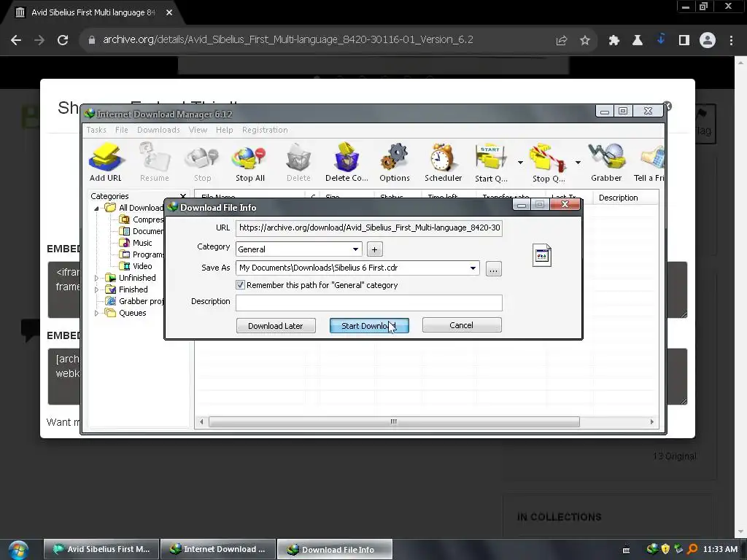
Task: Click the Add URL toolbar icon
Action: tap(106, 163)
